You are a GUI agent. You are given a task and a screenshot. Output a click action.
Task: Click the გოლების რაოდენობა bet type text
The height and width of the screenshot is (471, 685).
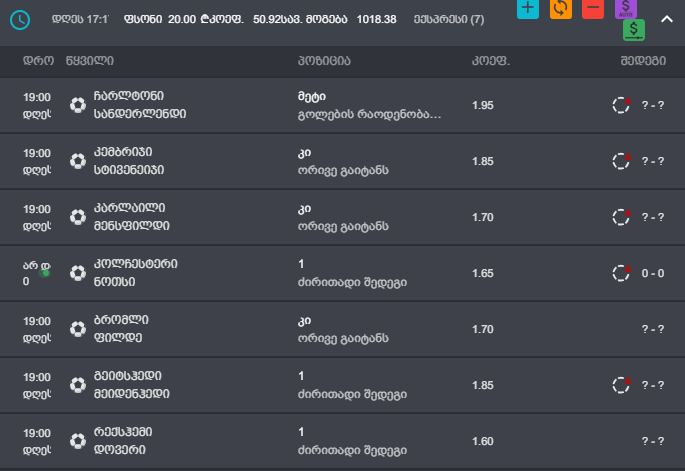pyautogui.click(x=369, y=114)
